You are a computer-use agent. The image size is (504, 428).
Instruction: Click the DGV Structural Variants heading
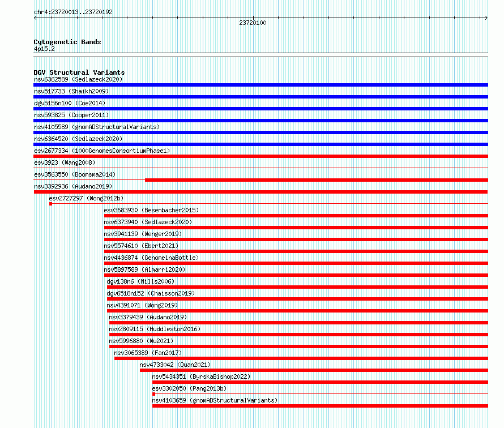[x=79, y=72]
